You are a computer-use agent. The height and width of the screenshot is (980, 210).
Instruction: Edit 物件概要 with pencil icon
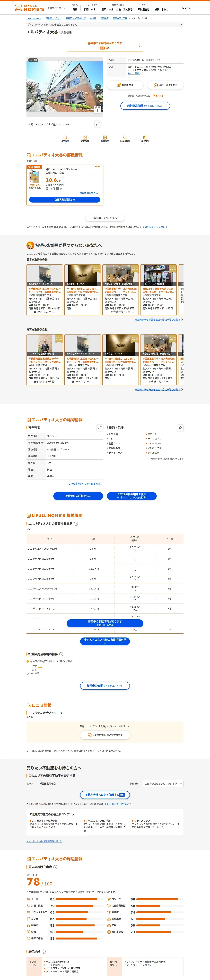pyautogui.click(x=100, y=428)
